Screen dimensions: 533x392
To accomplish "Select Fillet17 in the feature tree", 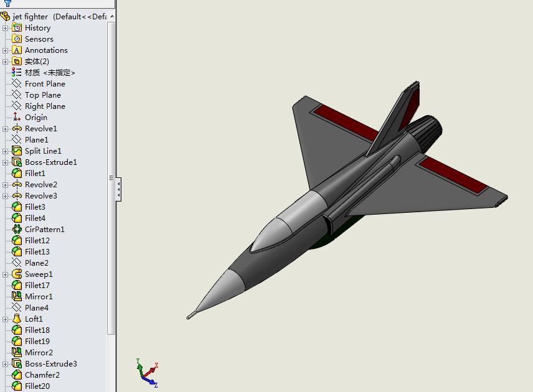I will [37, 286].
